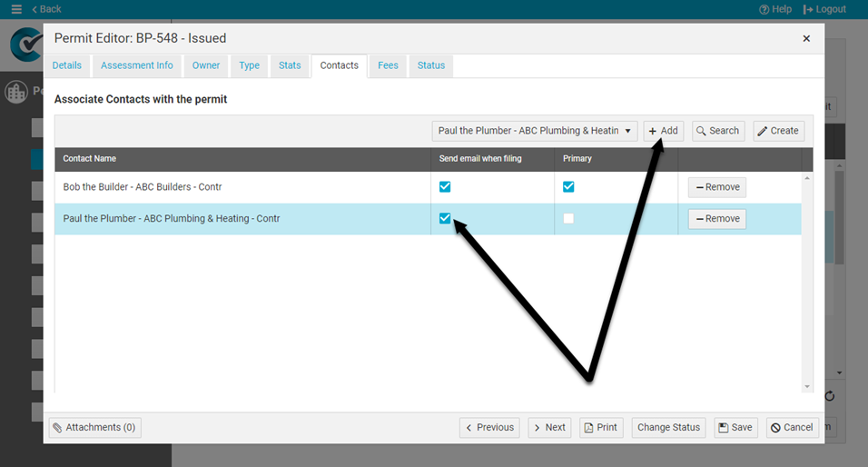Click the Logout link
This screenshot has width=868, height=467.
(x=824, y=9)
